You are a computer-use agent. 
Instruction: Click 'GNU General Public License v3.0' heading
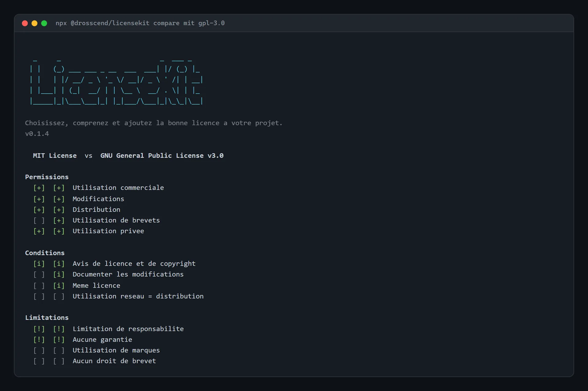click(x=162, y=156)
